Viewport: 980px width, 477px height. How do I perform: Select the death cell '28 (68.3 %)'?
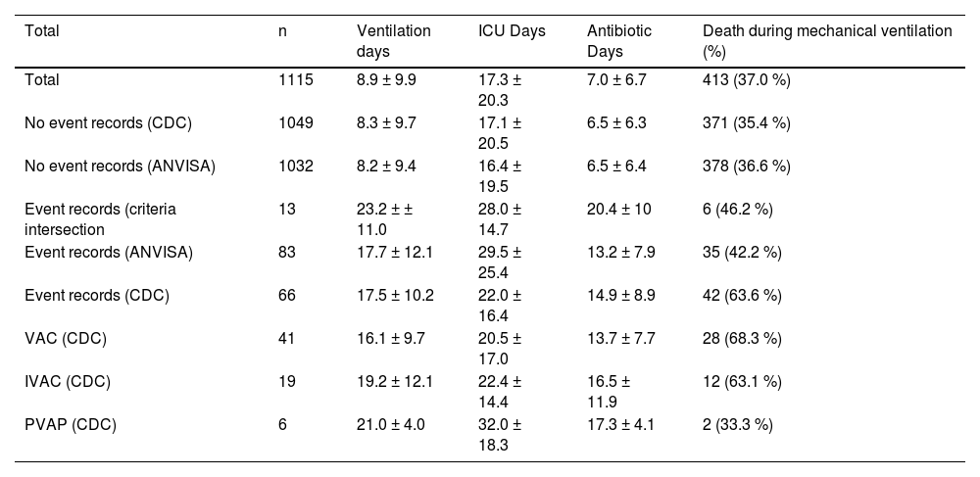(x=742, y=338)
